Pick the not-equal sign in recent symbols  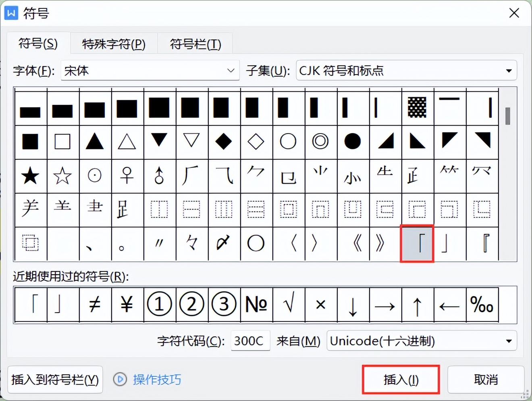point(95,305)
